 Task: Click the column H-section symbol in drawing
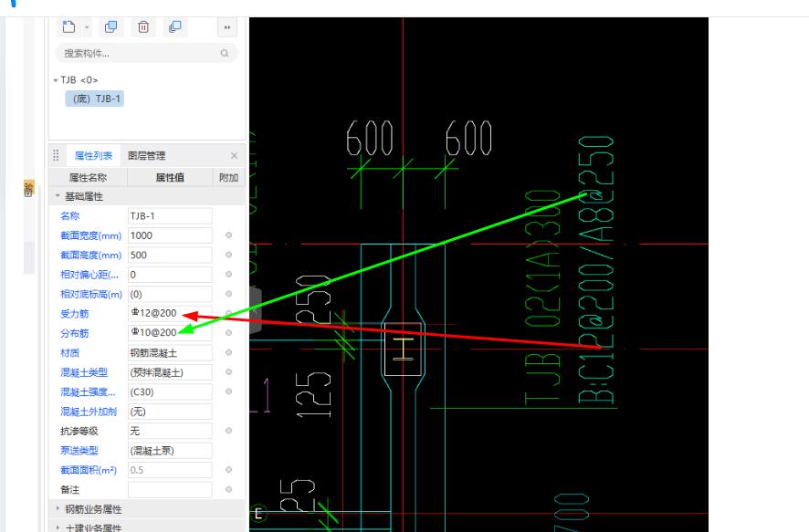click(404, 349)
